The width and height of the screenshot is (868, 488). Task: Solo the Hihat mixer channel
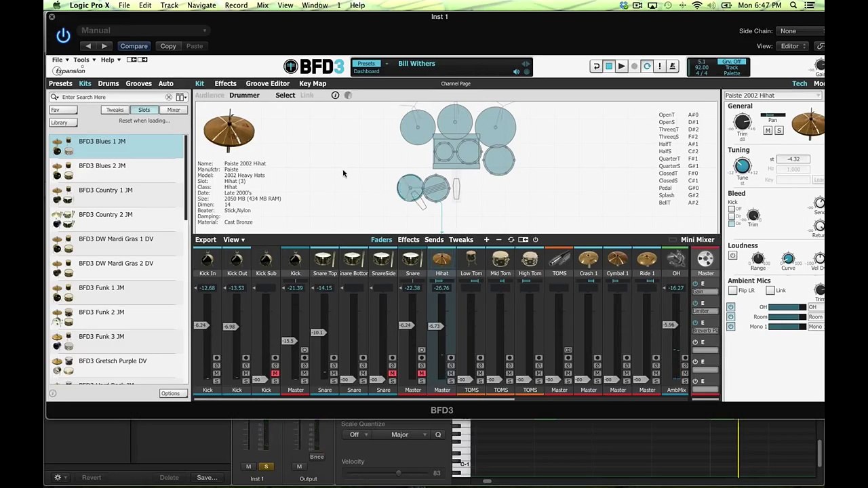pyautogui.click(x=450, y=381)
